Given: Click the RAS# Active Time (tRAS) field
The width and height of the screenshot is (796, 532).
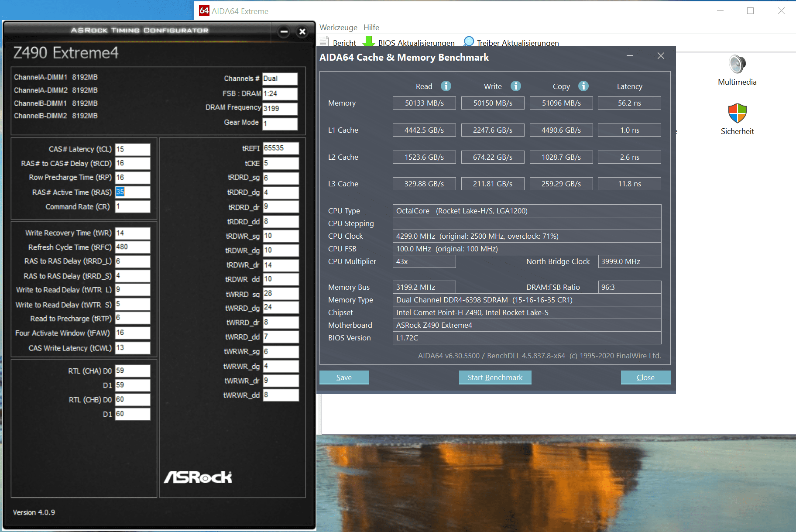Looking at the screenshot, I should tap(133, 192).
